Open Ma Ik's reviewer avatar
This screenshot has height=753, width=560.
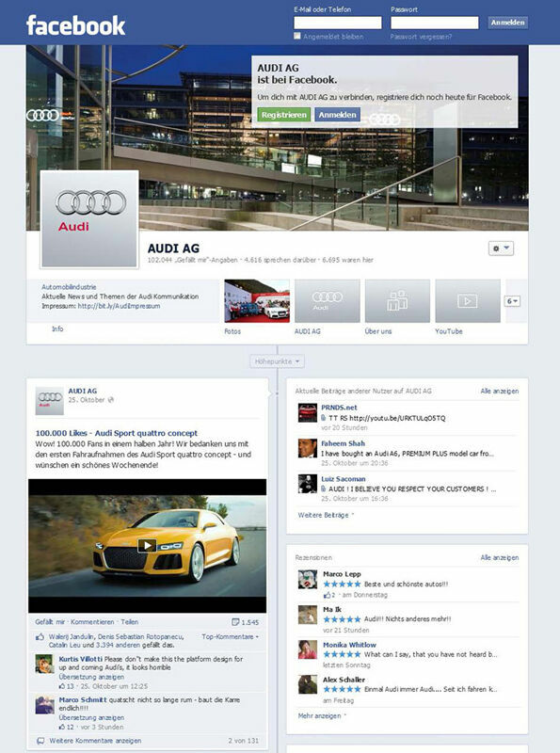coord(308,616)
